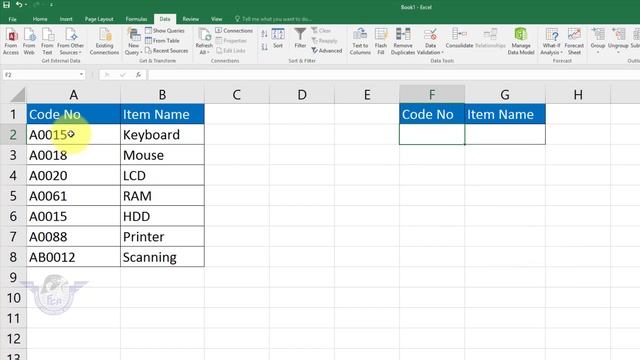640x360 pixels.
Task: Select cell containing A0018
Action: point(73,155)
